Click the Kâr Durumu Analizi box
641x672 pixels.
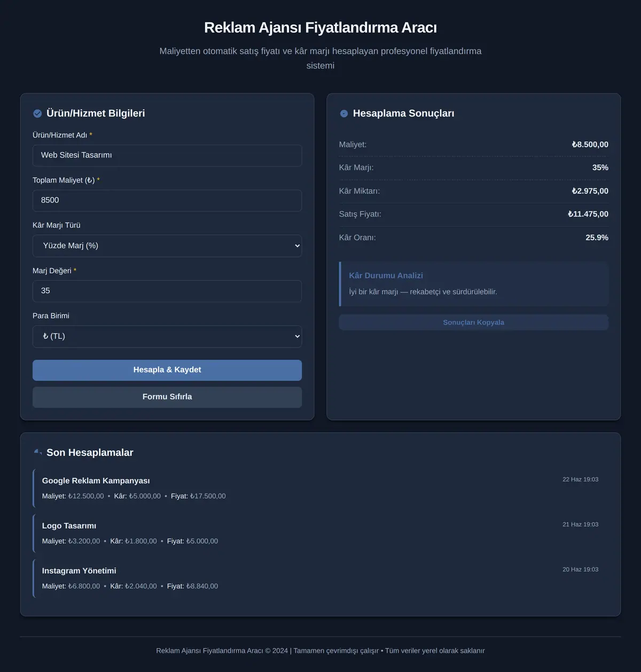tap(474, 284)
